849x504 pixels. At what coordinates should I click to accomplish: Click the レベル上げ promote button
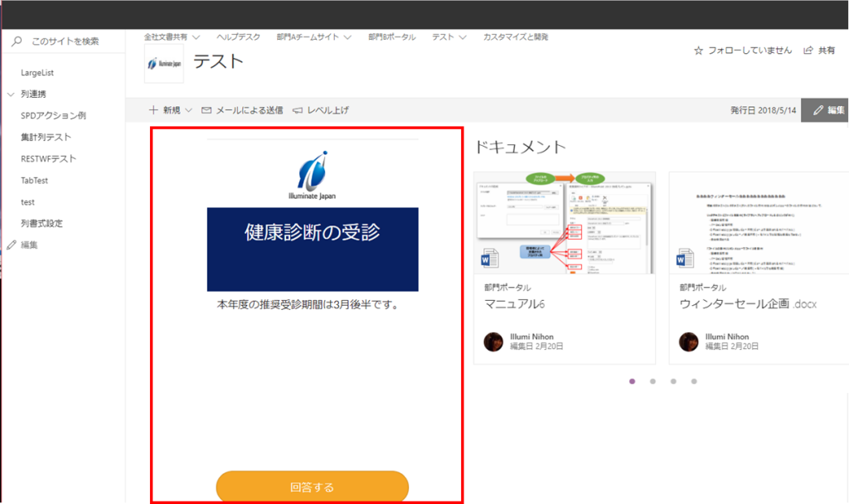[321, 110]
